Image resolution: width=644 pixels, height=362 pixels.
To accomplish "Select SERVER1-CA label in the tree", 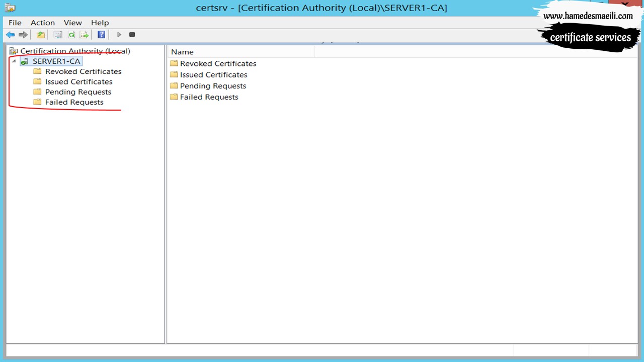I will pyautogui.click(x=56, y=61).
